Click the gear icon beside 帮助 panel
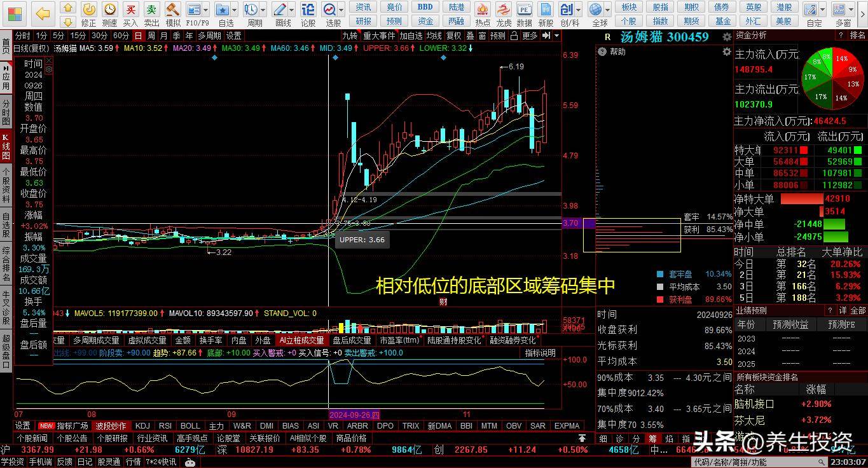868x468 pixels. [x=727, y=52]
